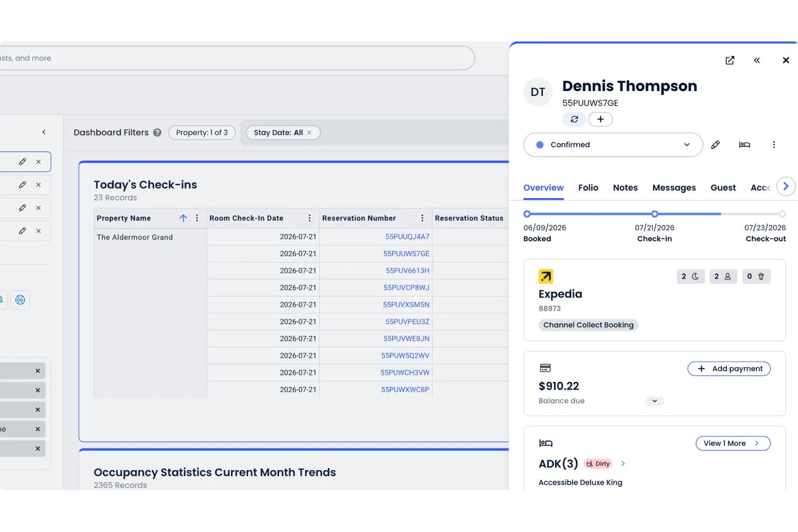Show more tabs with the right-arrow button
Viewport: 798px width, 532px height.
click(x=786, y=186)
